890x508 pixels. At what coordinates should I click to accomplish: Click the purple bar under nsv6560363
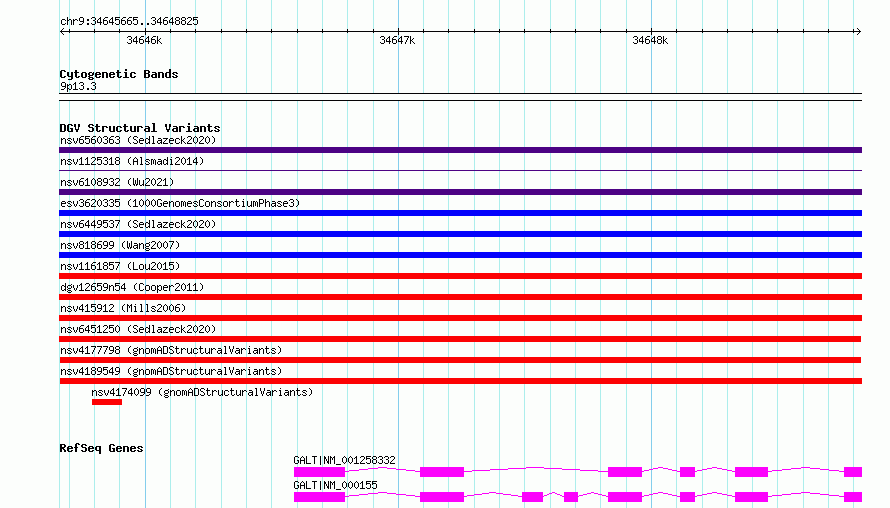coord(460,150)
